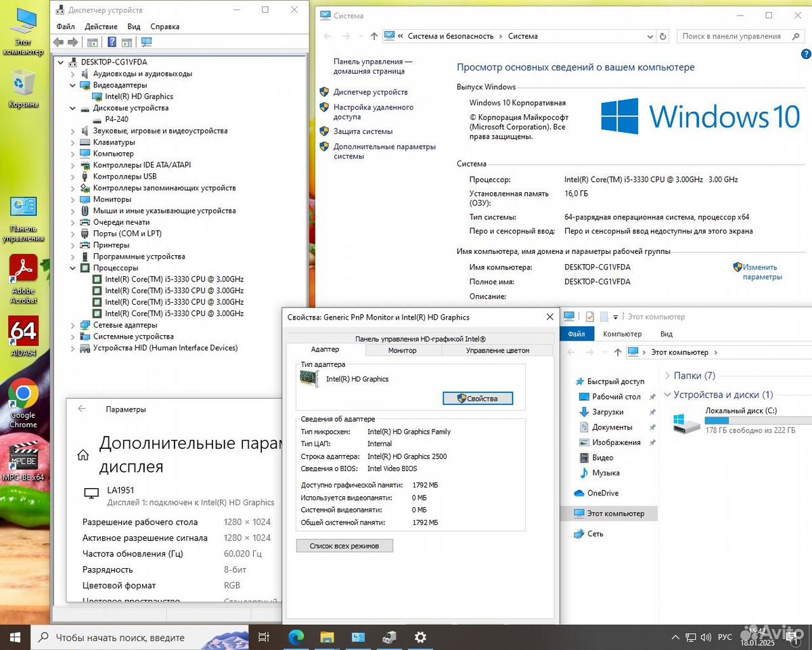812x650 pixels.
Task: Expand the Сетевые адаптеры node
Action: pos(73,325)
